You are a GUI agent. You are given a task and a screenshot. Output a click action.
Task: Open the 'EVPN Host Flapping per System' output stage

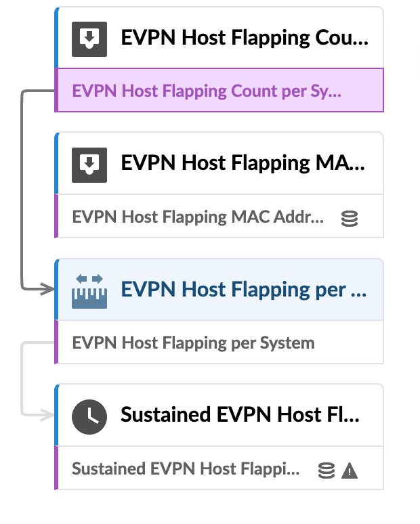(194, 343)
